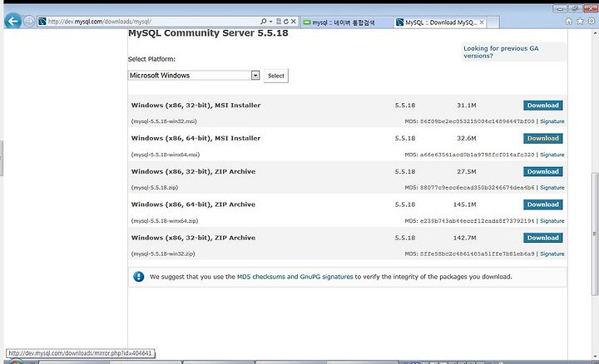Download the 27.5M 32-bit ZIP Archive
The image size is (599, 364).
(542, 172)
